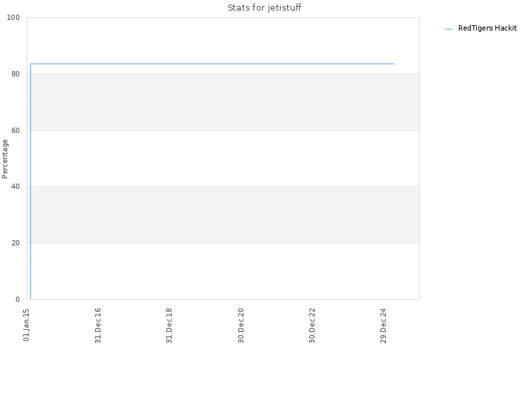The image size is (532, 399).
Task: Click the 80 y-axis tick label
Action: click(15, 74)
